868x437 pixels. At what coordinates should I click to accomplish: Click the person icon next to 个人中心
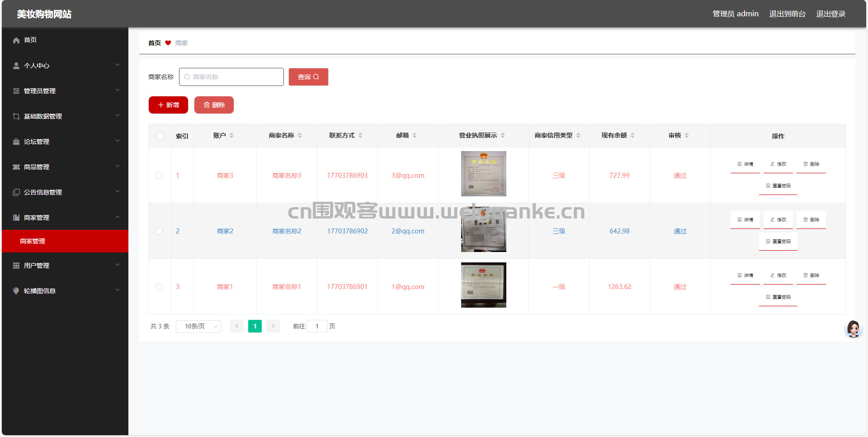[16, 66]
